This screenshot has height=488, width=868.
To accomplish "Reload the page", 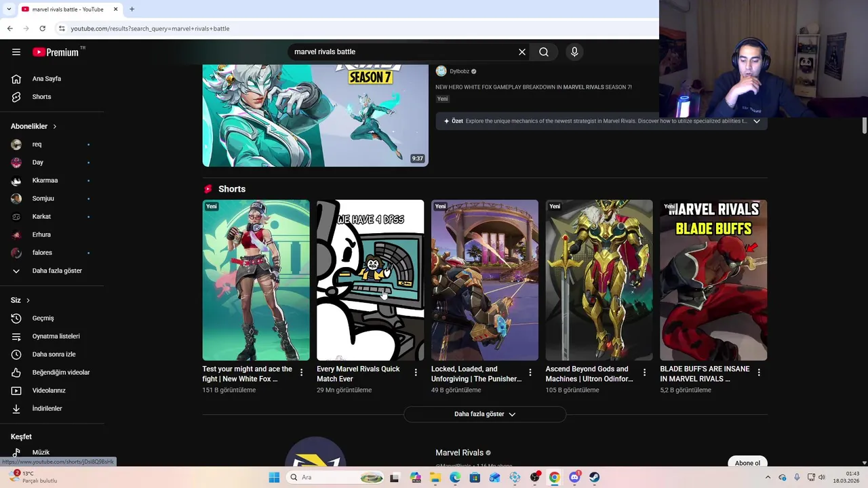I will pos(42,28).
